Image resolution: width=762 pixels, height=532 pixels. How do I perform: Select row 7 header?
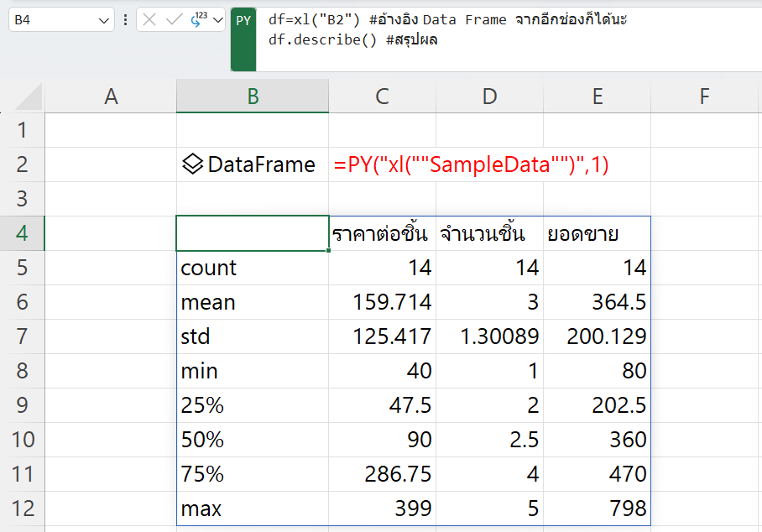(23, 336)
